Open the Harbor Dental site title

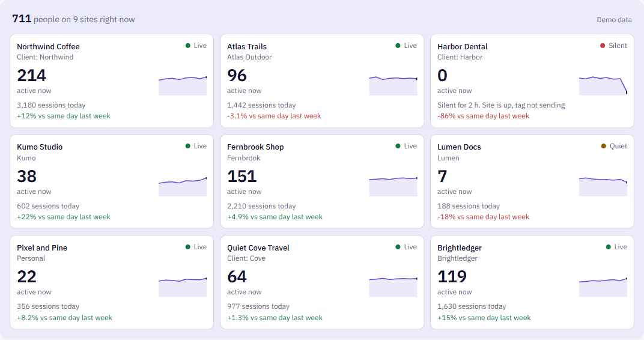click(x=463, y=46)
